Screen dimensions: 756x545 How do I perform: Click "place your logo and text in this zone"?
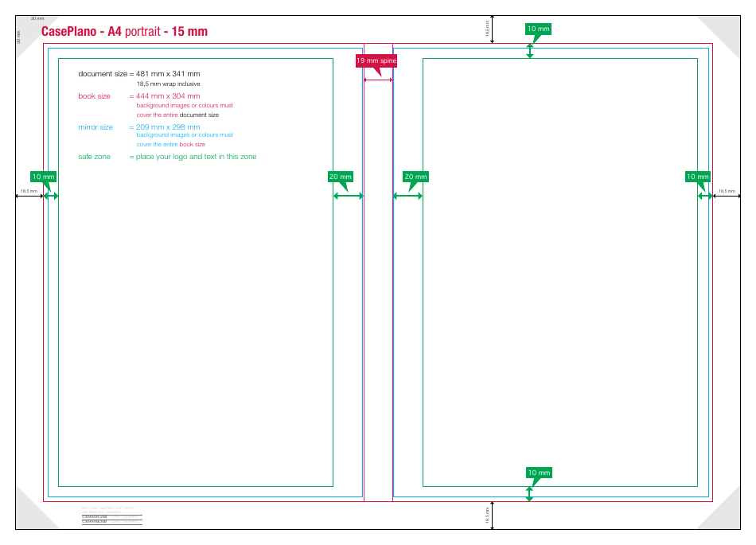pyautogui.click(x=196, y=157)
